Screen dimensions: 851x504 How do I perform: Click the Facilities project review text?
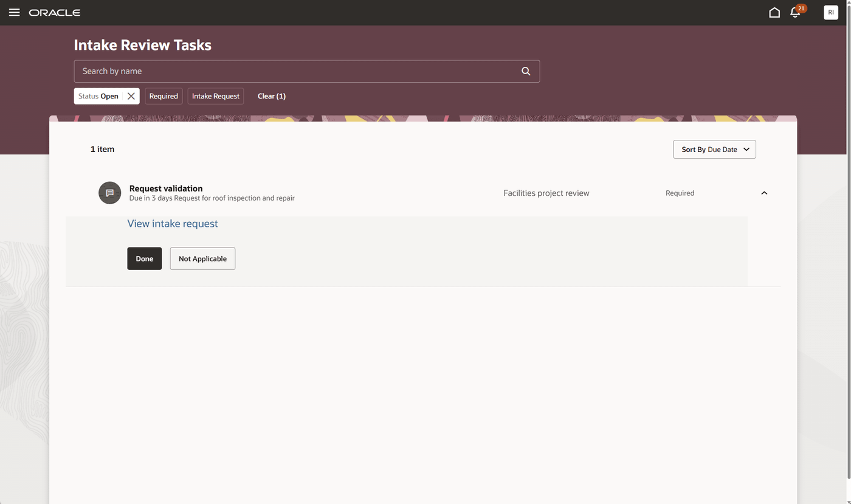coord(546,193)
